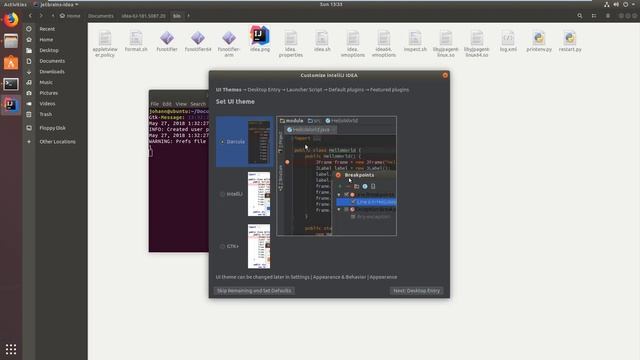This screenshot has width=640, height=360.
Task: Open the File menu in the terminal window
Action: [155, 104]
